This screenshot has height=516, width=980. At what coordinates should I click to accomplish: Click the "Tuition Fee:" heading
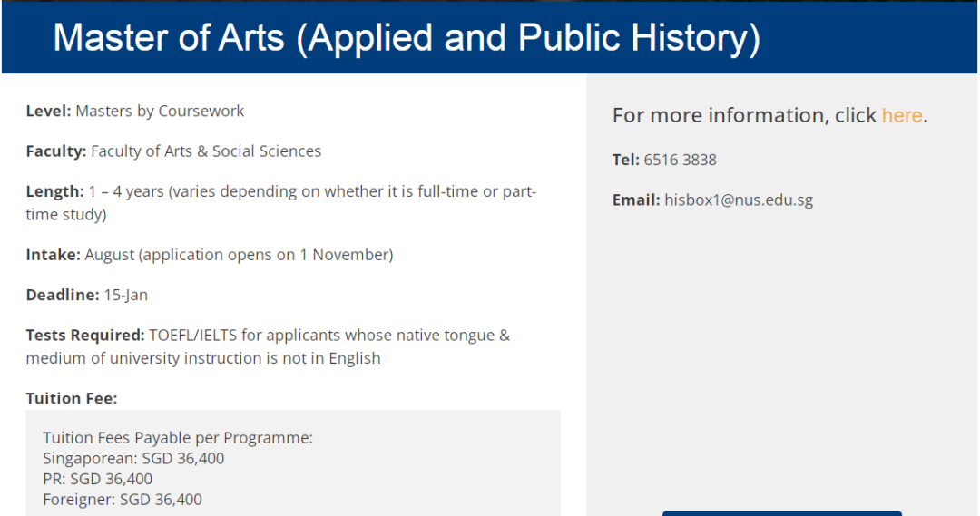[x=72, y=398]
